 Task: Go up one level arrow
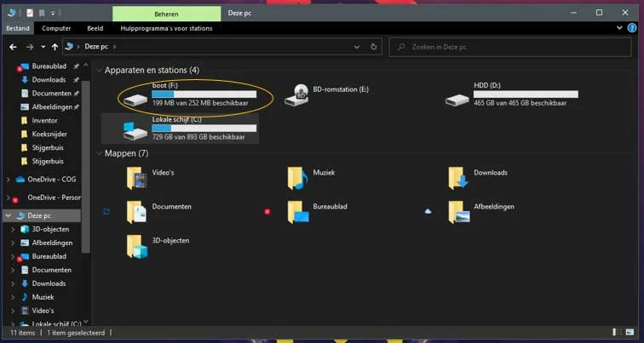click(x=55, y=47)
